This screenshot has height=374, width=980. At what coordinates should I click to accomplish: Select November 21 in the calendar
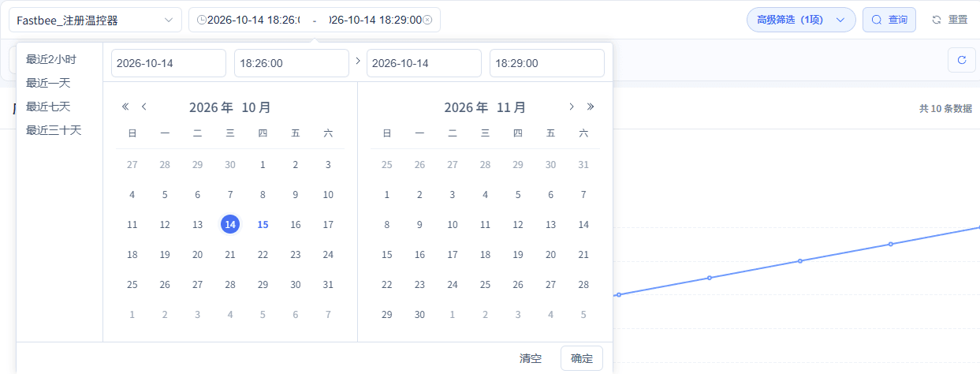point(583,255)
